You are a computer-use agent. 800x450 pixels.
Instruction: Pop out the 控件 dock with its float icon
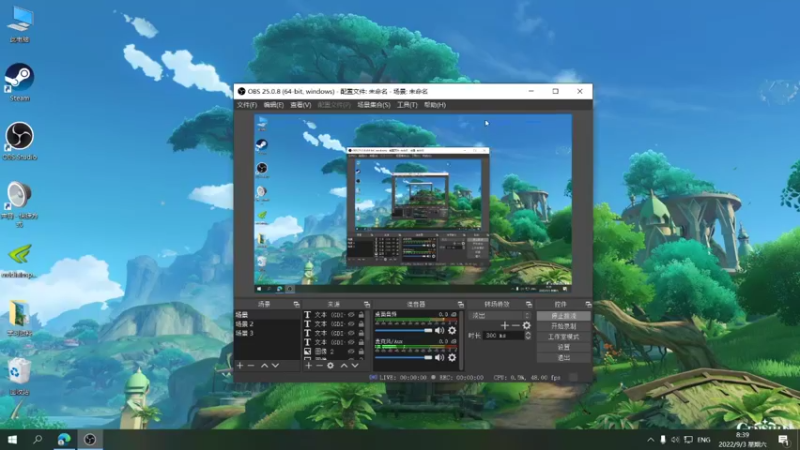pyautogui.click(x=588, y=304)
